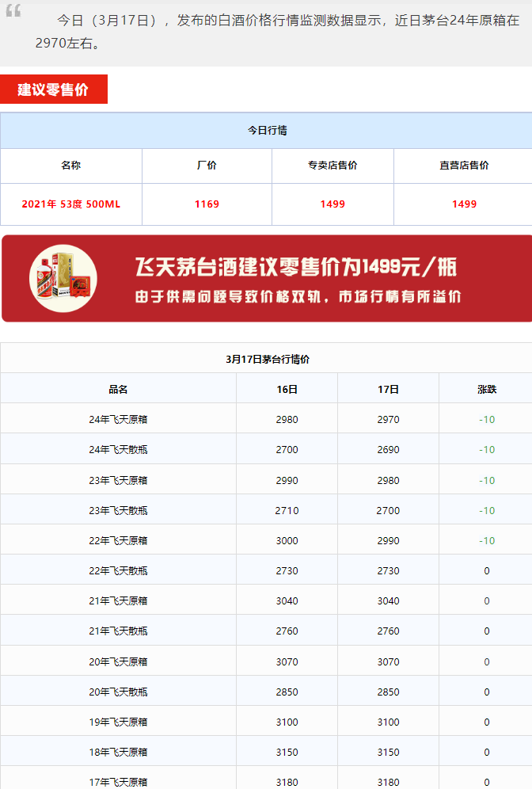
Task: Click the Moutai bottle product image
Action: [63, 278]
